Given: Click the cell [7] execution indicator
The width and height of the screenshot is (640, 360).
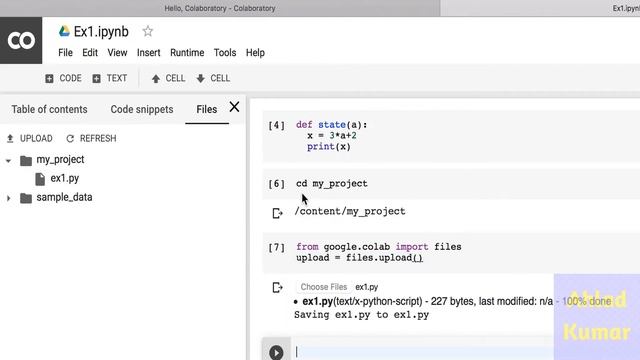Looking at the screenshot, I should click(276, 247).
